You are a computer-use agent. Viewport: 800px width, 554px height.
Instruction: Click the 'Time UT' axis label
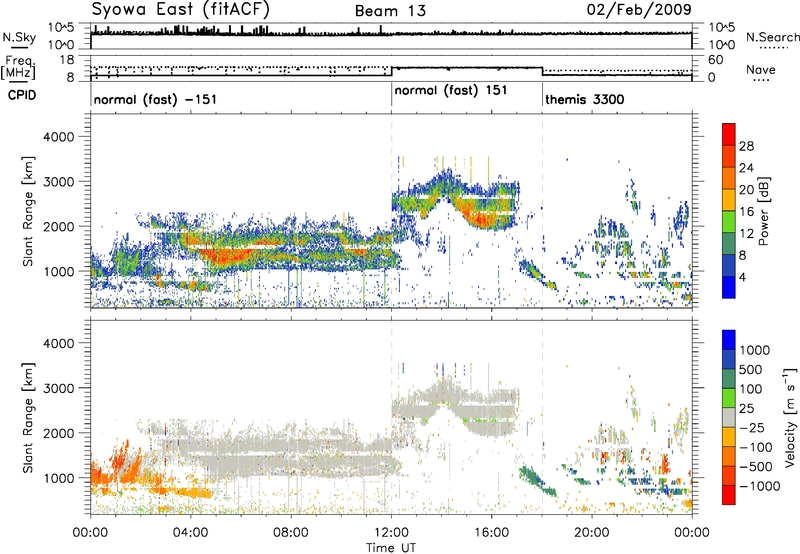391,547
